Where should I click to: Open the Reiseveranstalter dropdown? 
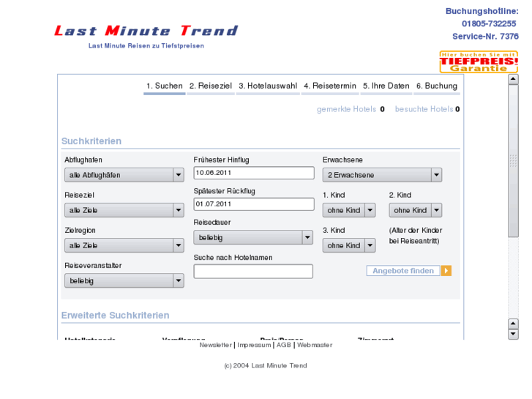124,280
